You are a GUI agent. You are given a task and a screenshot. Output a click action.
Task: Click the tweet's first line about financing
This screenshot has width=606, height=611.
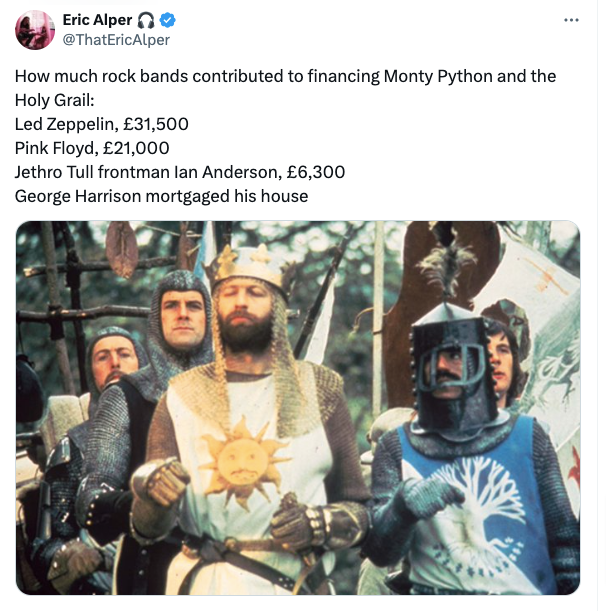(x=285, y=76)
